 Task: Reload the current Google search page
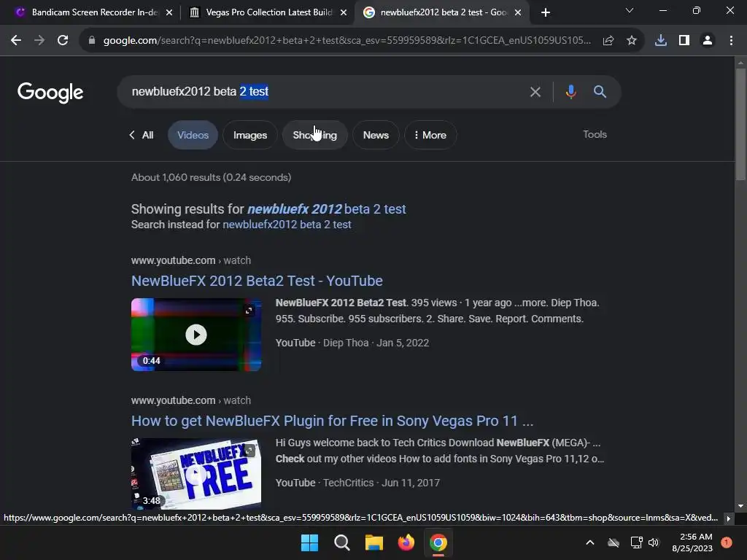point(63,41)
